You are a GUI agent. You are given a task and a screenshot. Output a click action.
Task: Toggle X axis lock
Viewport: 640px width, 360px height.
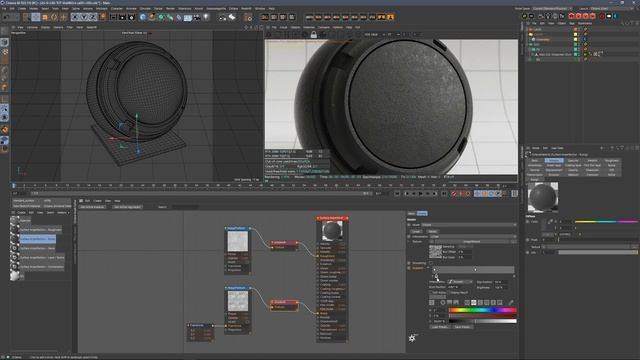pos(76,17)
